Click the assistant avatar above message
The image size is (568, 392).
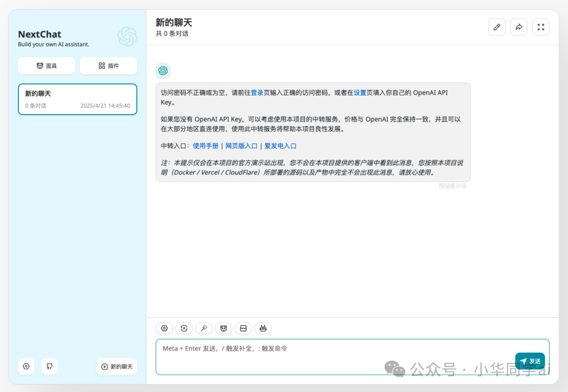pos(163,70)
